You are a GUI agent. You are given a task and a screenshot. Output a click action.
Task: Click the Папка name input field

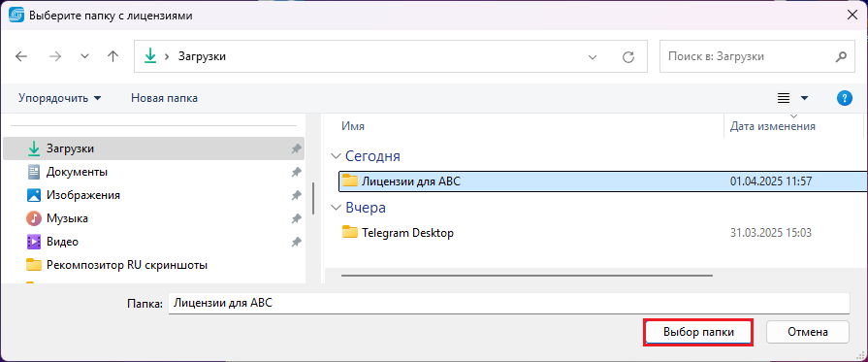(x=509, y=303)
